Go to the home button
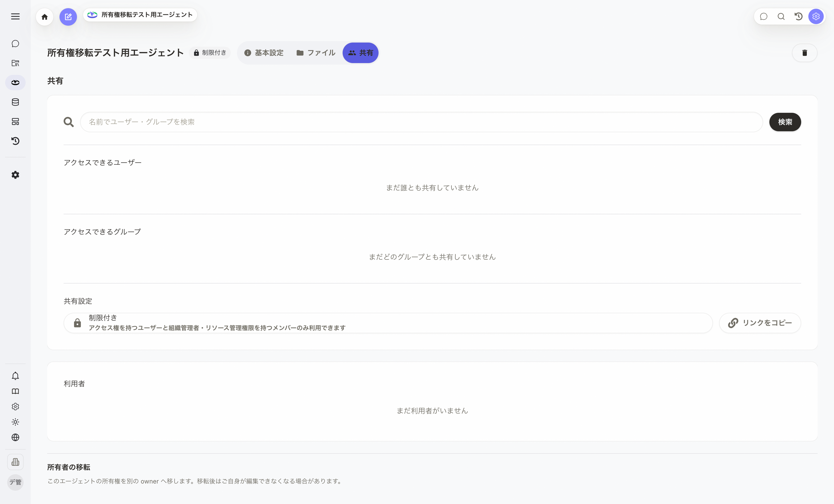 (x=45, y=17)
